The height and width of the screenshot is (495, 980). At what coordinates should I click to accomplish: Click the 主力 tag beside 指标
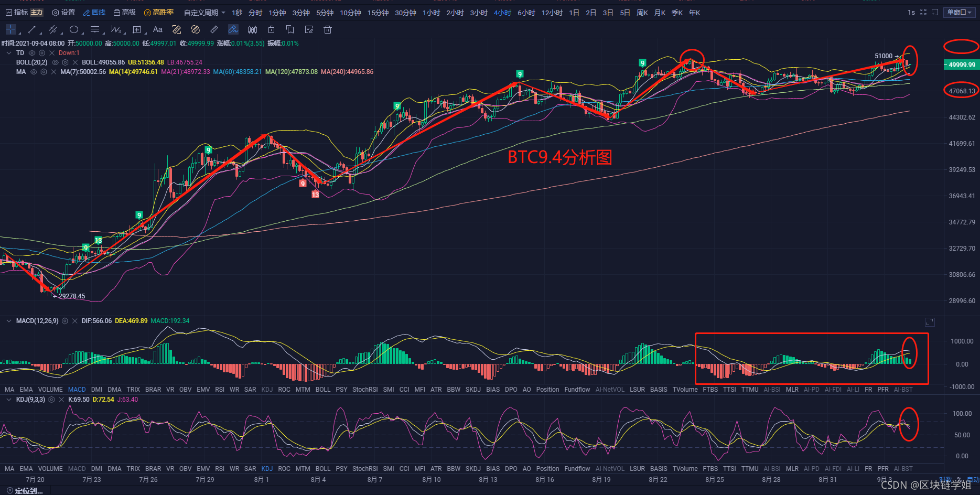[37, 13]
